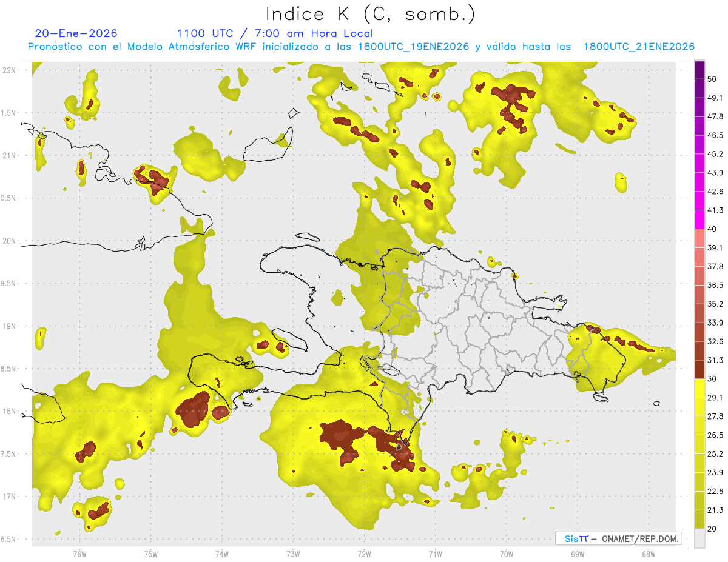Click the 'Indice K (C, somb.)' title
Image resolution: width=728 pixels, height=562 pixels.
(x=370, y=13)
